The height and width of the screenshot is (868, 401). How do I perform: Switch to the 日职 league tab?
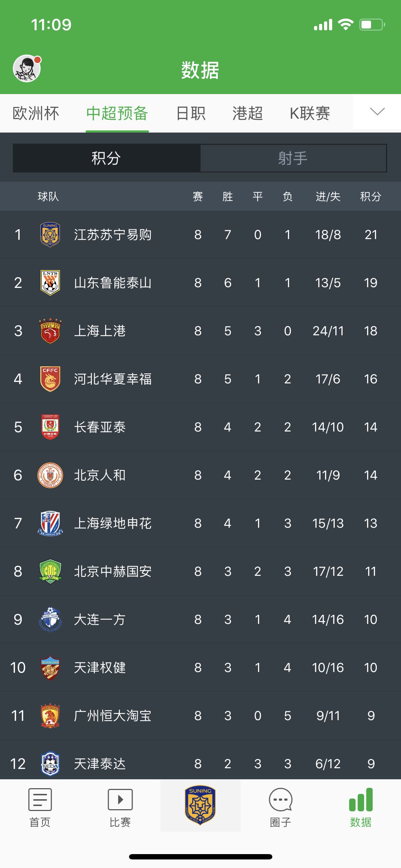[x=191, y=114]
